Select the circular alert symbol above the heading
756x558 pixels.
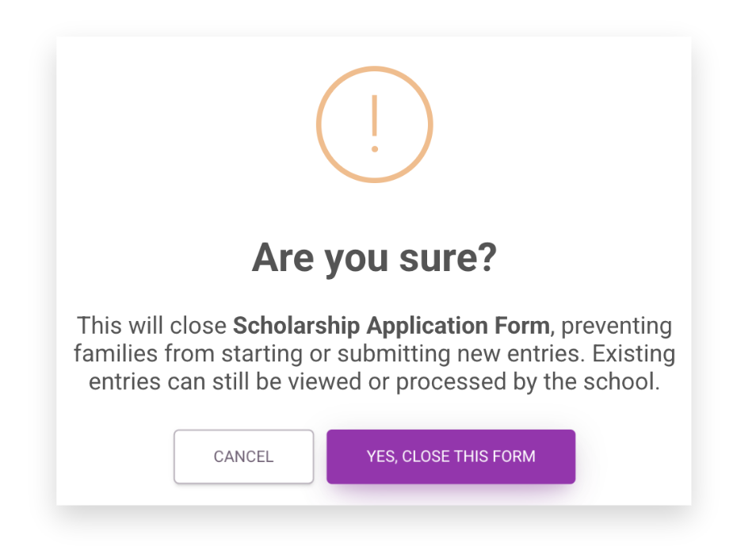click(x=374, y=124)
